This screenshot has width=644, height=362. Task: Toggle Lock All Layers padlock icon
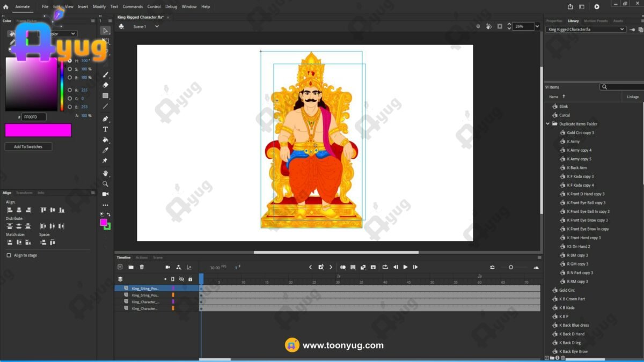tap(190, 279)
